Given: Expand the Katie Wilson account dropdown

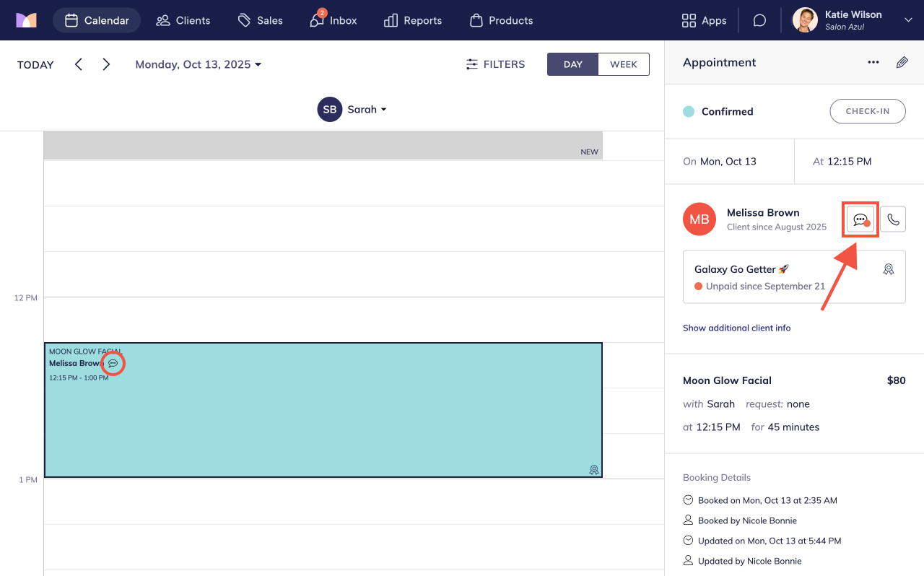Looking at the screenshot, I should tap(908, 20).
